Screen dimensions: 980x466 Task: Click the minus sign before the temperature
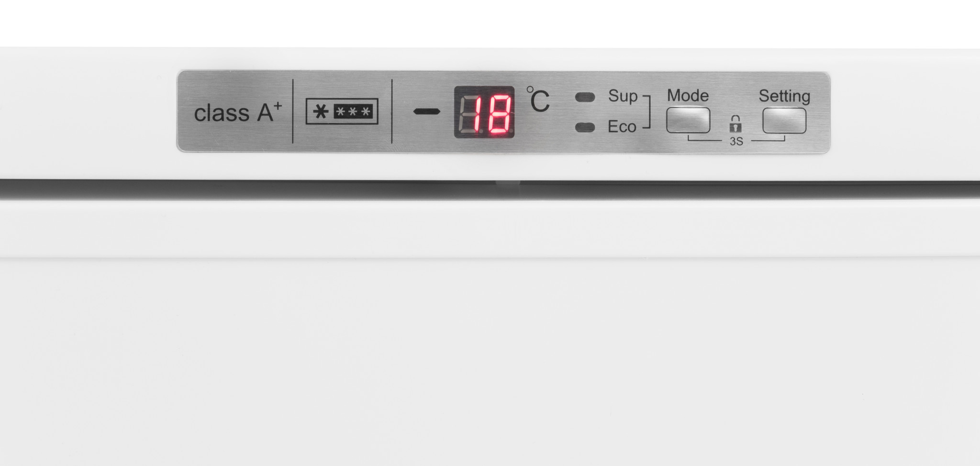tap(427, 112)
